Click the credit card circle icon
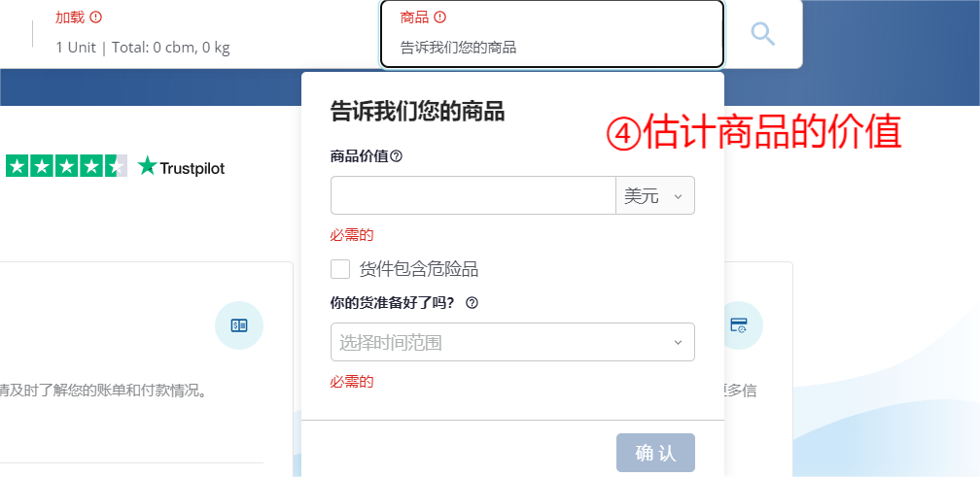Viewport: 980px width, 477px height. coord(739,325)
